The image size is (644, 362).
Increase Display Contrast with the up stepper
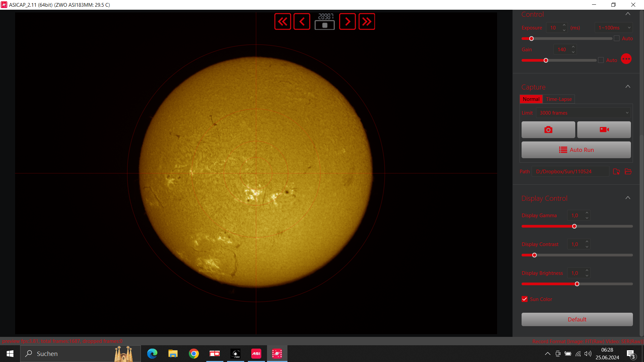click(587, 242)
